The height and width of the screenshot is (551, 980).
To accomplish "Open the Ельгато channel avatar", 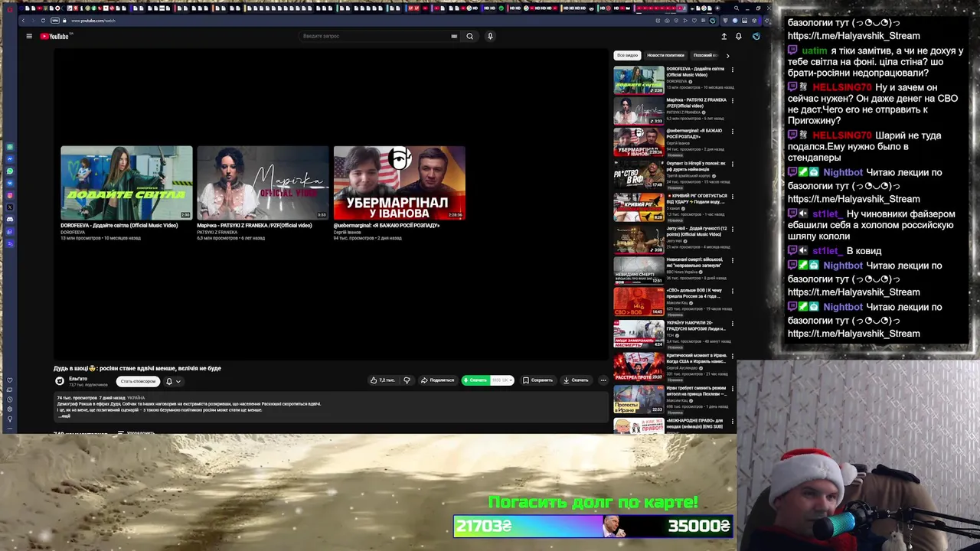I will click(x=60, y=380).
